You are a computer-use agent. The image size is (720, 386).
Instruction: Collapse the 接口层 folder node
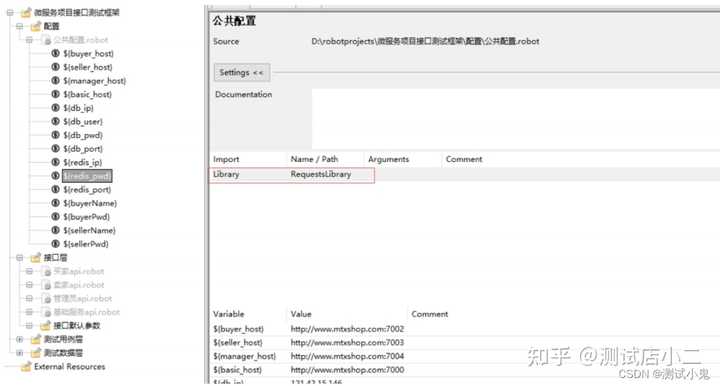(20, 257)
